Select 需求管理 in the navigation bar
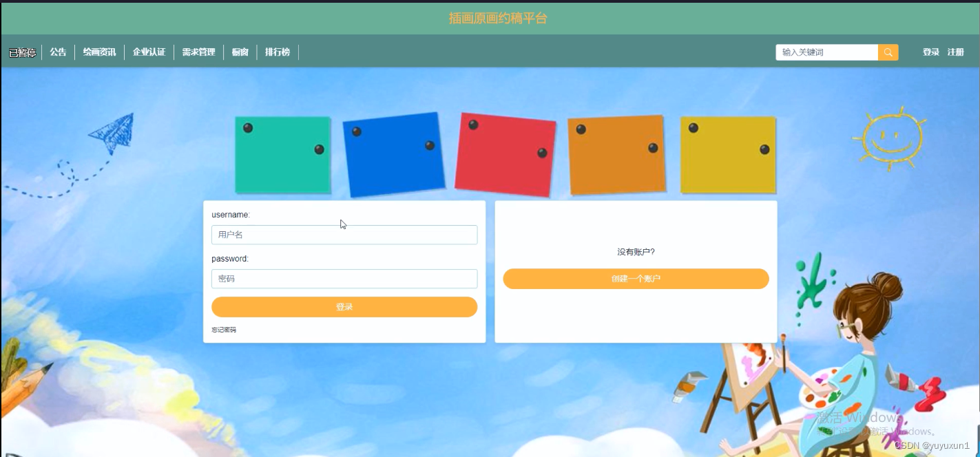Screen dimensions: 980x457 coord(199,52)
